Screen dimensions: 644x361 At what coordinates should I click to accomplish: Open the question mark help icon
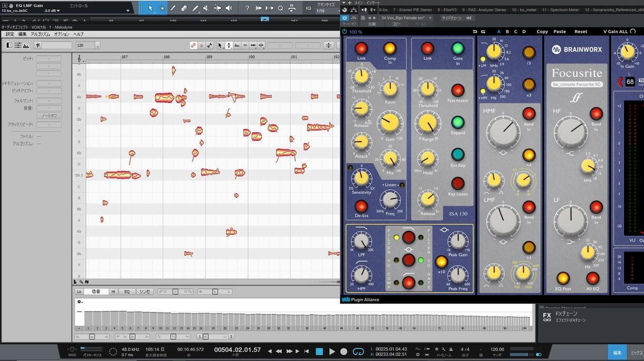tap(247, 8)
